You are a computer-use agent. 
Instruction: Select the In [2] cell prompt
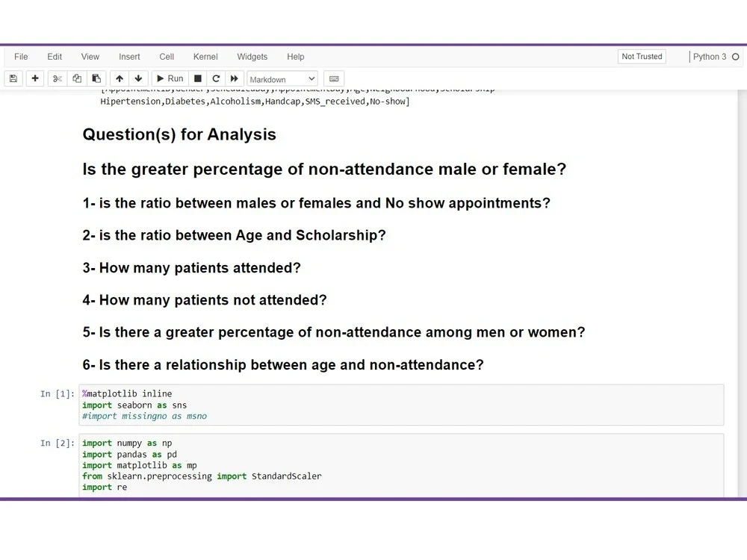(x=58, y=444)
